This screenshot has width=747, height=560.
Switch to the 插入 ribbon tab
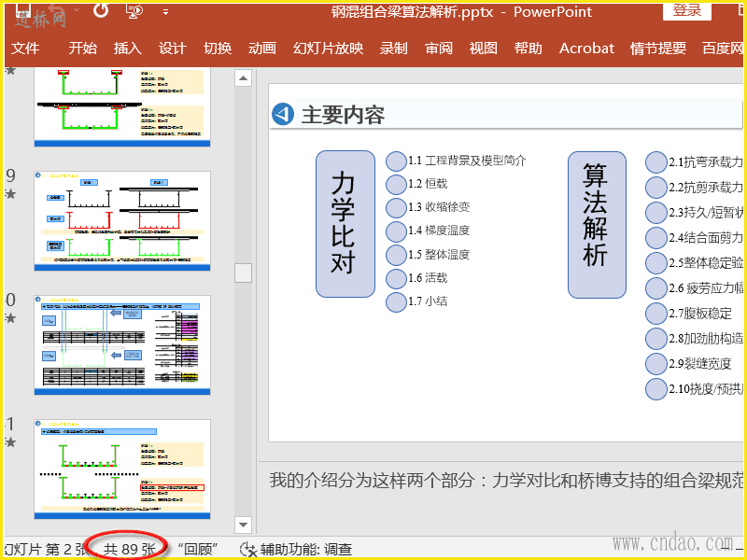(x=127, y=49)
